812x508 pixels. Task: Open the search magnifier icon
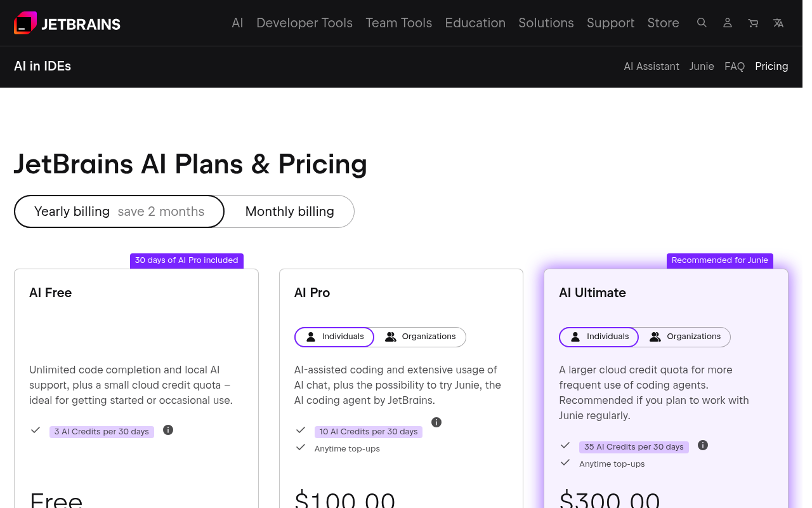702,22
